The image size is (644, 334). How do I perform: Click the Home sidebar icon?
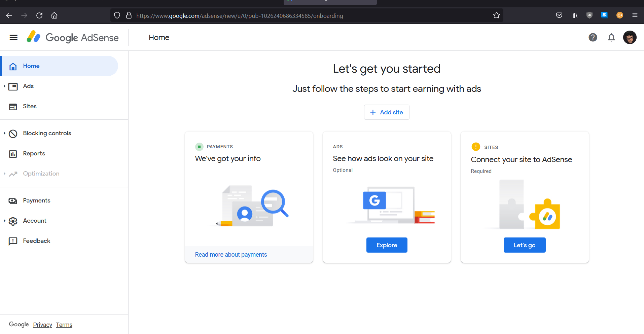click(x=13, y=66)
